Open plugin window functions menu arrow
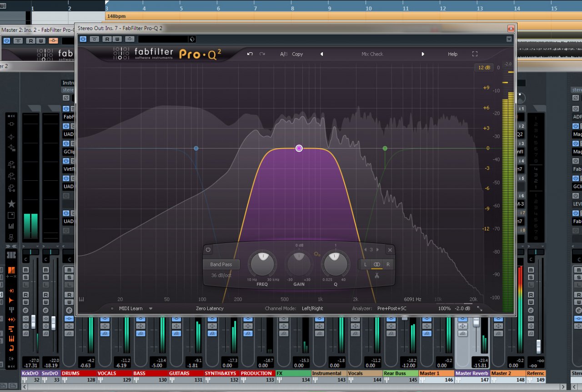This screenshot has width=582, height=392. tap(509, 39)
